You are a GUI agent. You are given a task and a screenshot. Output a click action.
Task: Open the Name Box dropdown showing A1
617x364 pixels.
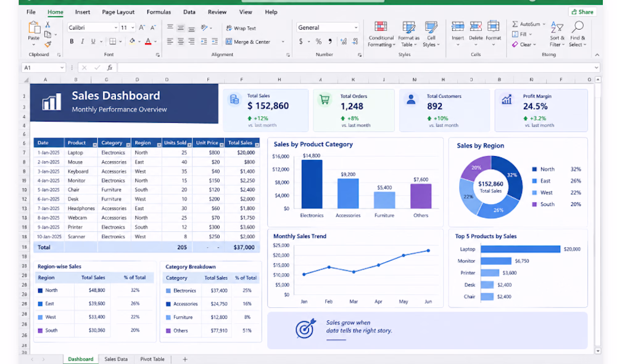62,68
